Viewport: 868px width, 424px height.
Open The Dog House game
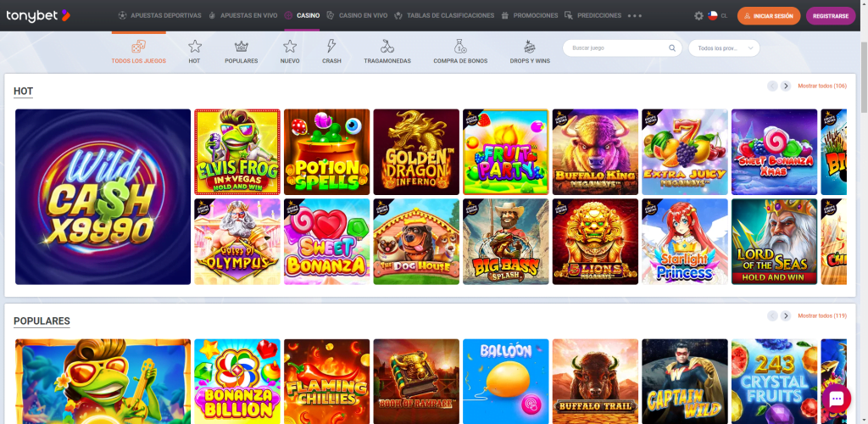(x=416, y=242)
